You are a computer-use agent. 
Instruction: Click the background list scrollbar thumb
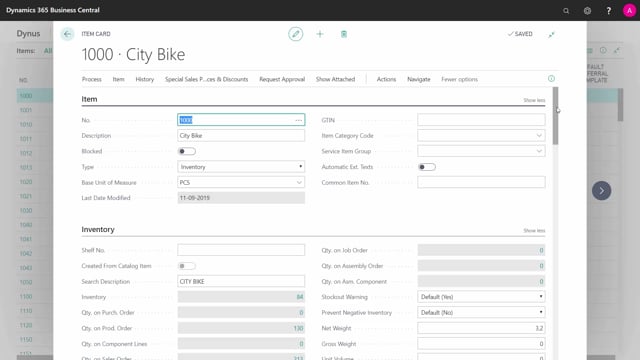coord(620,105)
